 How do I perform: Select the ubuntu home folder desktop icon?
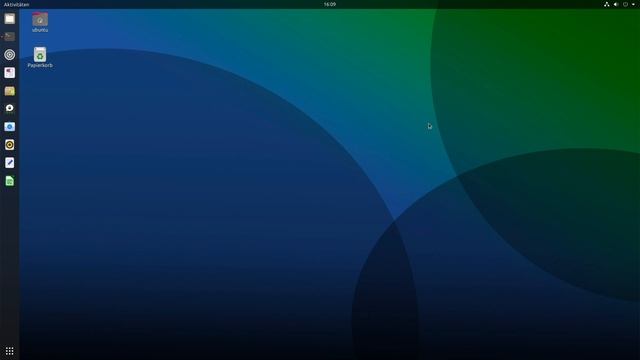tap(40, 22)
